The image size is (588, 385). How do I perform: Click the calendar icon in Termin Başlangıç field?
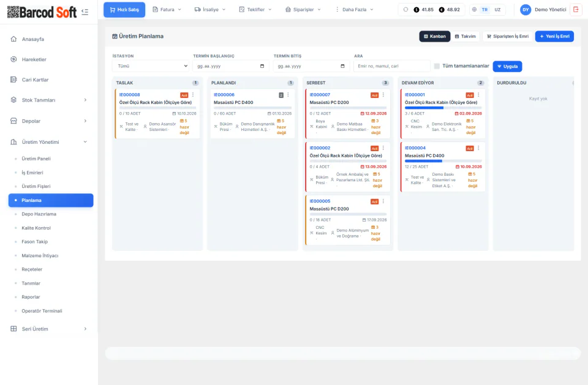click(x=262, y=66)
